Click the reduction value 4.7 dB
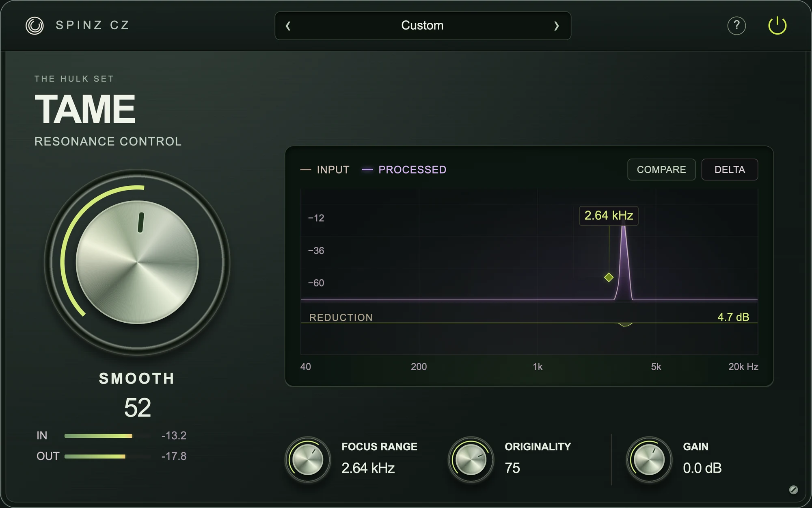Viewport: 812px width, 508px height. [733, 317]
